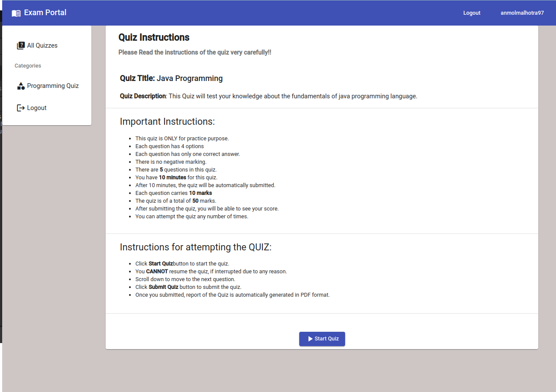Click the read-instructions warning message
Image resolution: width=556 pixels, height=392 pixels.
195,52
